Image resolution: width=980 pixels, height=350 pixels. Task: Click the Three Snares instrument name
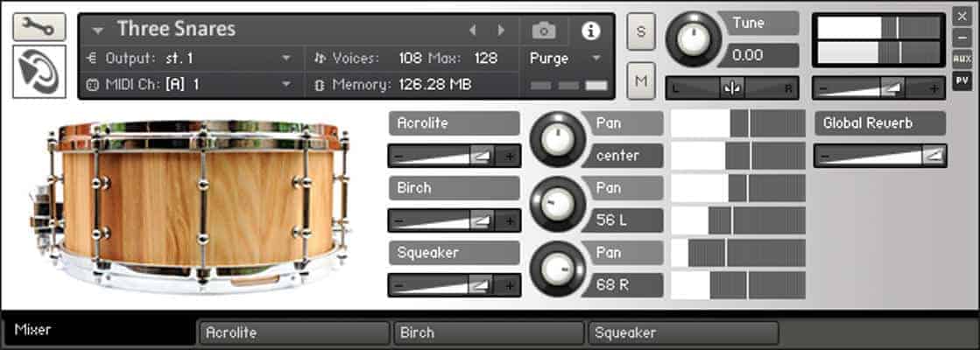point(176,29)
